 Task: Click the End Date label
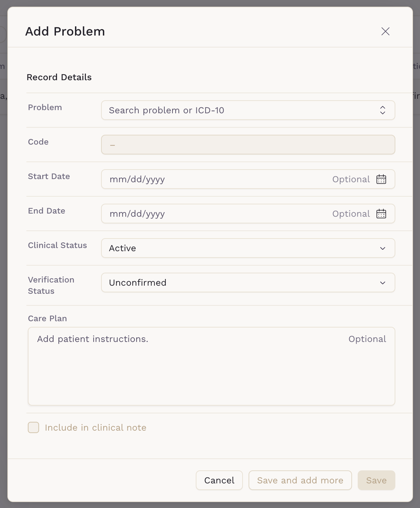tap(46, 211)
